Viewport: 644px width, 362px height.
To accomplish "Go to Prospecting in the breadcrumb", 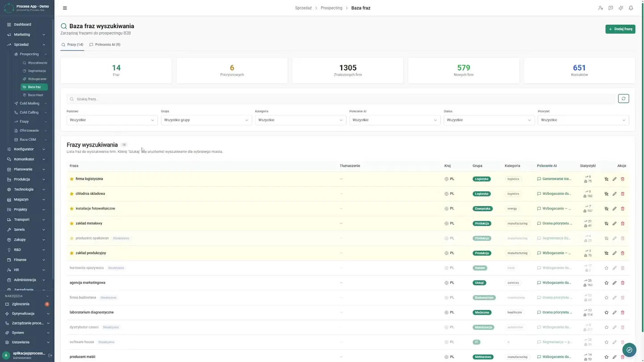I will pyautogui.click(x=331, y=8).
